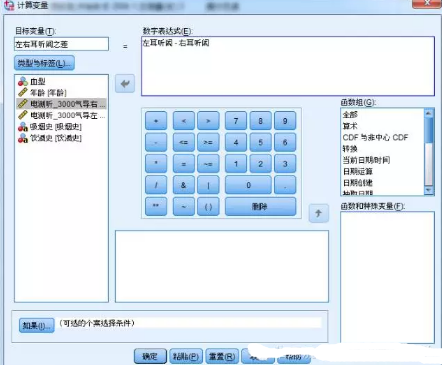This screenshot has width=442, height=365.
Task: Click the 函数和特殊变量 list box
Action: 387,277
